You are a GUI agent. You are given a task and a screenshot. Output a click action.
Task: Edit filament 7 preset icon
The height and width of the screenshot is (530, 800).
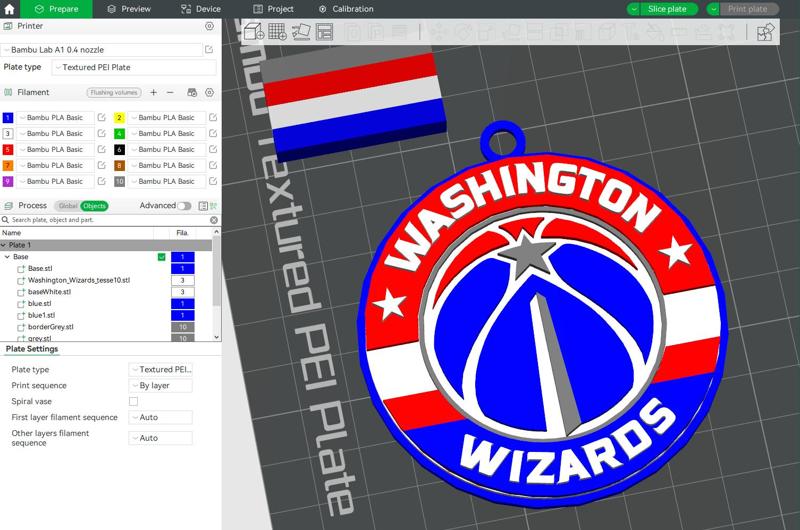(102, 165)
